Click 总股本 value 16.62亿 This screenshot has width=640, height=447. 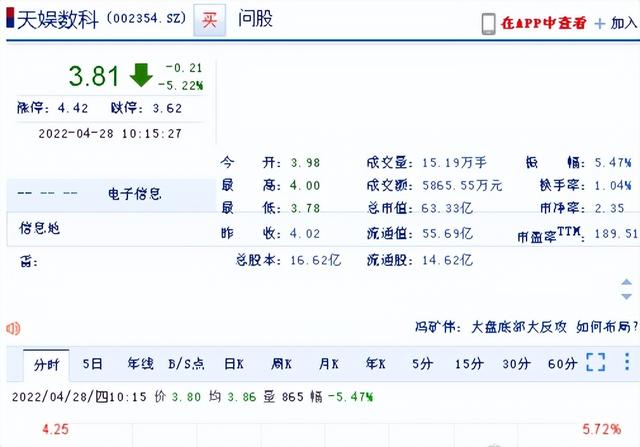click(x=315, y=260)
